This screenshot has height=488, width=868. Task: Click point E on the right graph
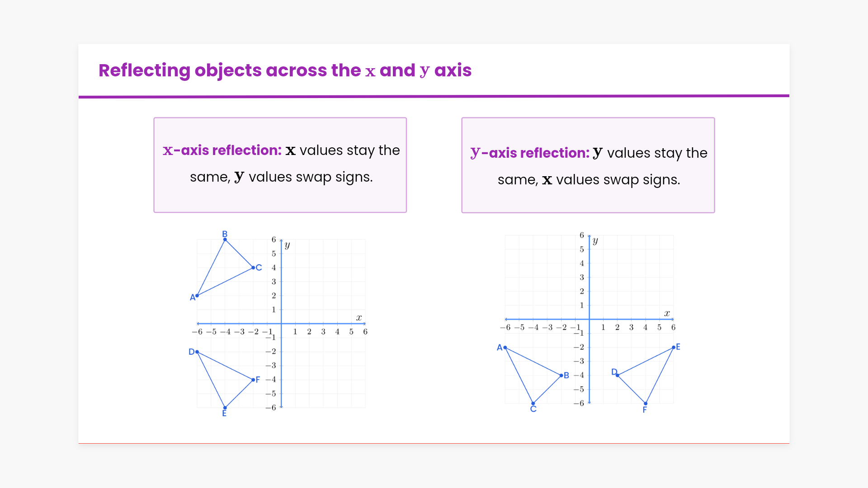[674, 347]
